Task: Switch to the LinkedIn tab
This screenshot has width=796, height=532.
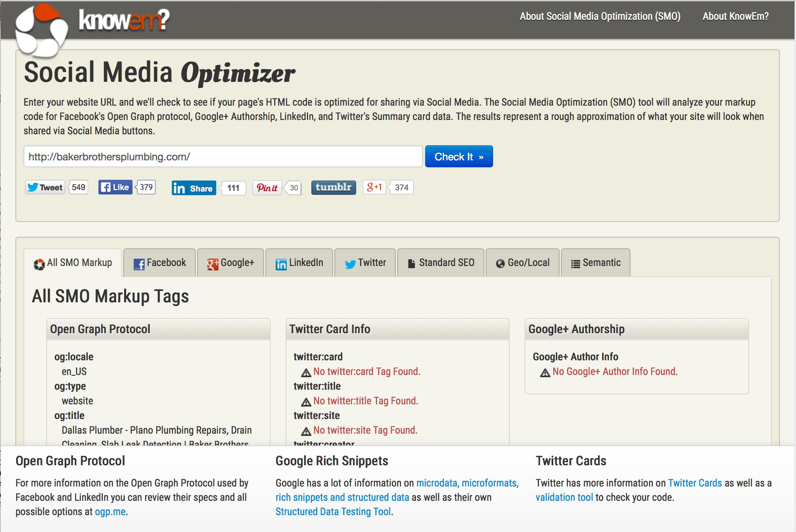Action: click(x=299, y=263)
